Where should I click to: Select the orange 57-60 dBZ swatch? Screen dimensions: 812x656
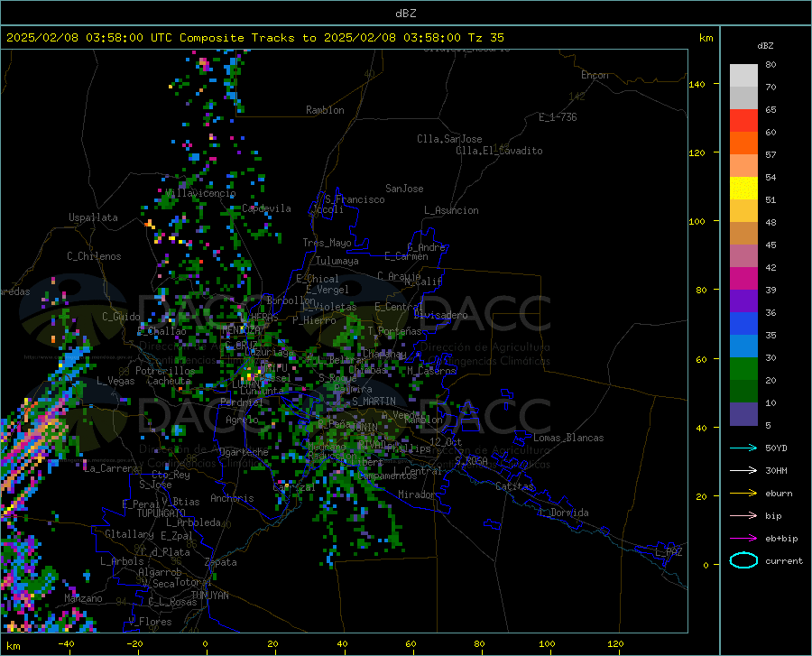[x=743, y=143]
